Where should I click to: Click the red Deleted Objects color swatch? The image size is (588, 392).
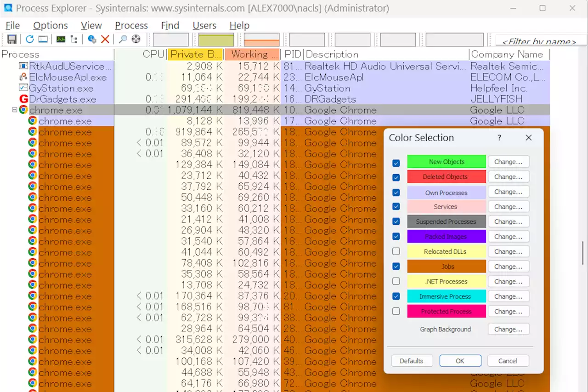[x=447, y=177]
